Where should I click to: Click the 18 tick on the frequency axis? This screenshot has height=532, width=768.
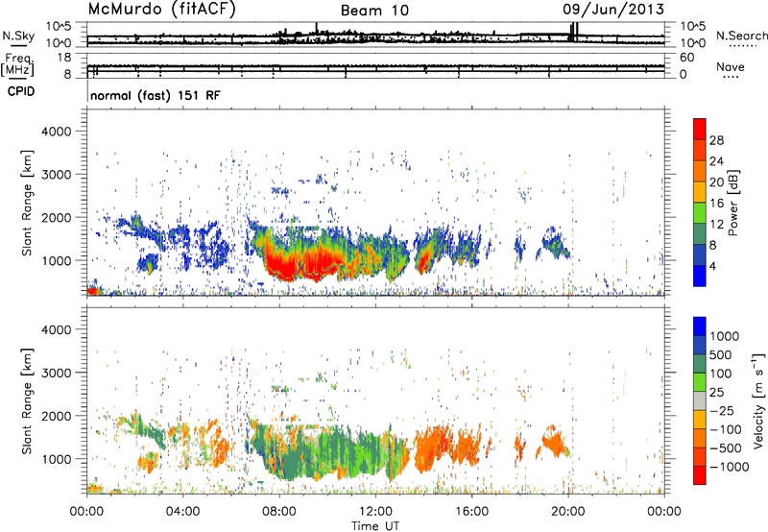click(63, 58)
